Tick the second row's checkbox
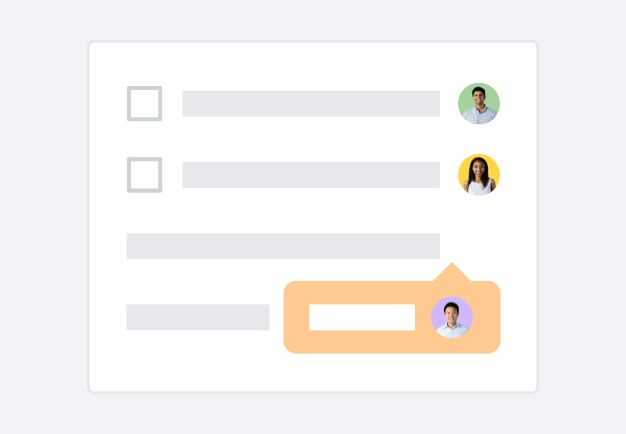626x434 pixels. point(144,175)
